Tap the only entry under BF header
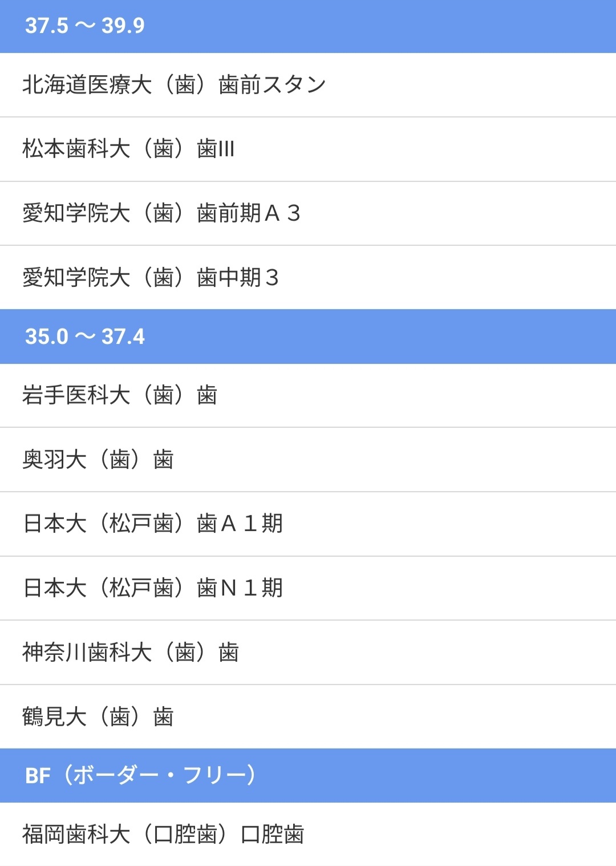 pos(163,834)
